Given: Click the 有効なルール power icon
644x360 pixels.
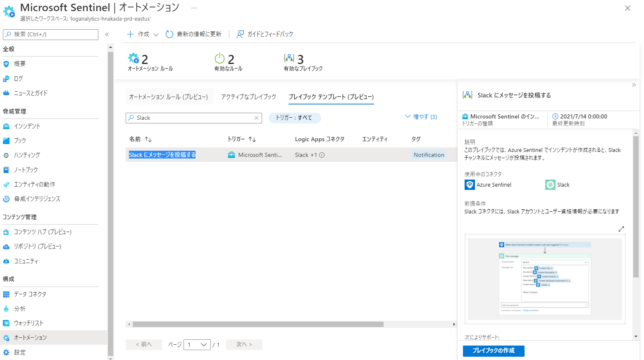Looking at the screenshot, I should click(x=219, y=59).
